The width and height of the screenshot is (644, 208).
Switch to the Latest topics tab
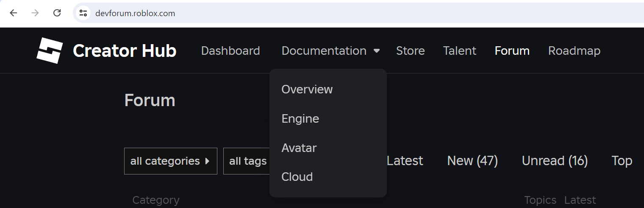[405, 161]
